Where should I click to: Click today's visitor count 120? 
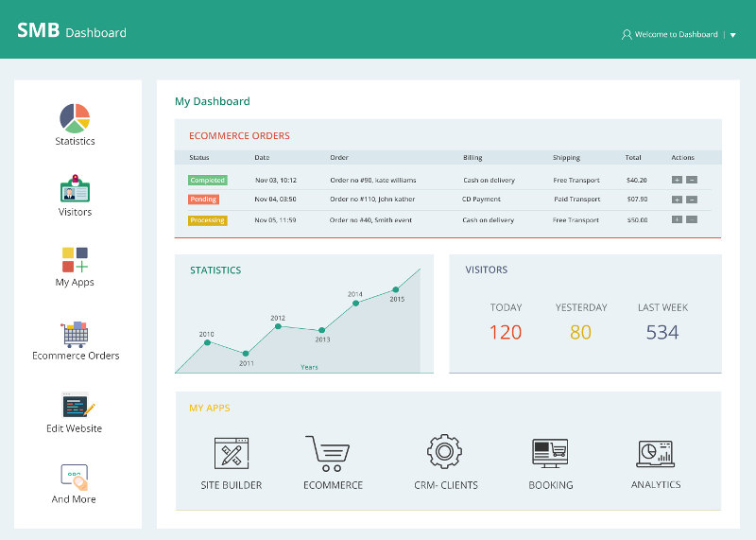click(x=506, y=333)
